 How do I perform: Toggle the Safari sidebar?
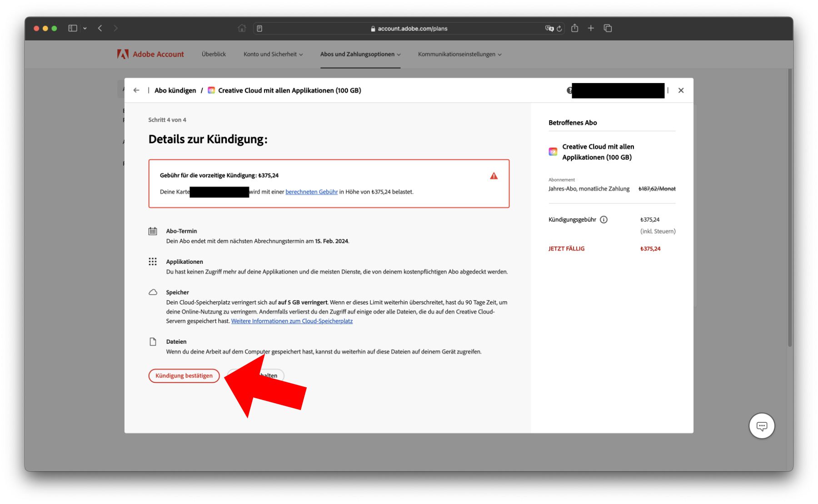pyautogui.click(x=73, y=28)
